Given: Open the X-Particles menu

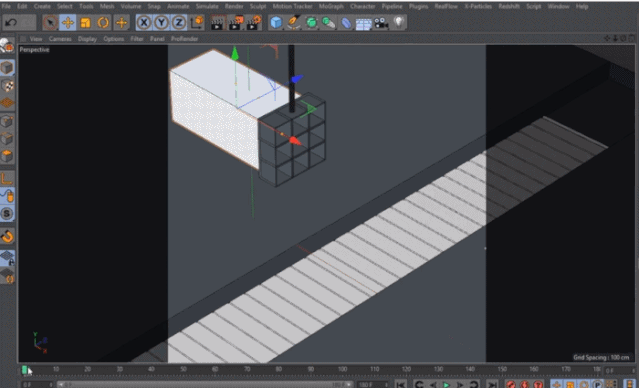Looking at the screenshot, I should click(x=478, y=7).
